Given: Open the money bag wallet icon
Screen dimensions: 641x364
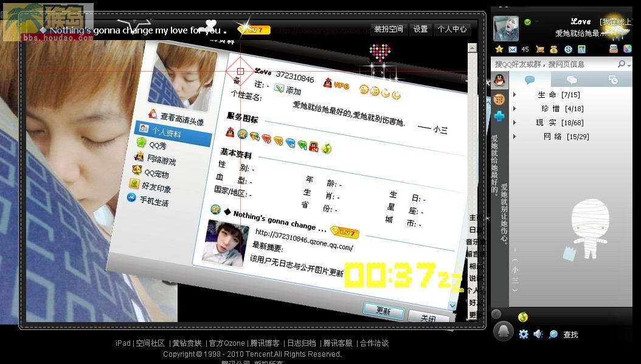Looking at the screenshot, I should [x=553, y=49].
